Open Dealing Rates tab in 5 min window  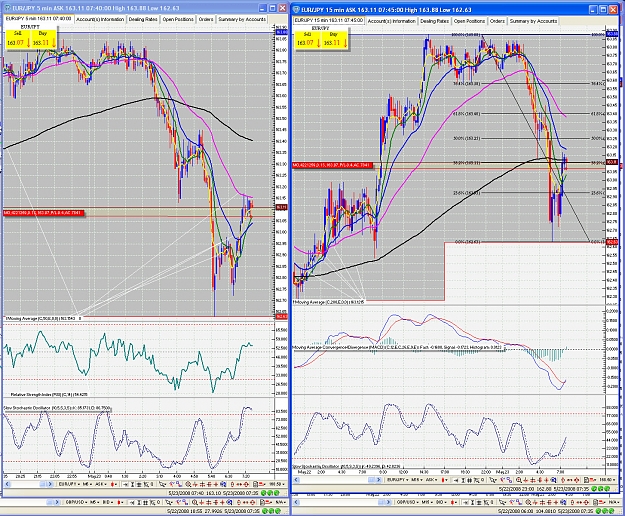coord(143,19)
